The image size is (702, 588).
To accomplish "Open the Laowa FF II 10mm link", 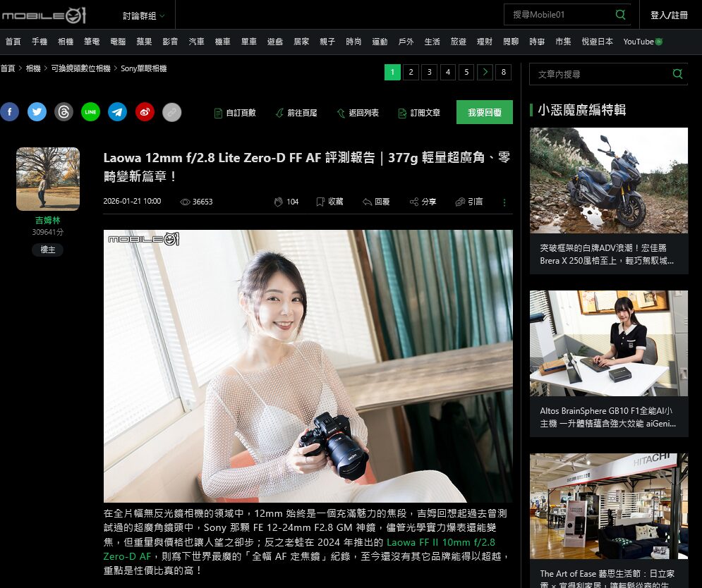I will tap(440, 542).
